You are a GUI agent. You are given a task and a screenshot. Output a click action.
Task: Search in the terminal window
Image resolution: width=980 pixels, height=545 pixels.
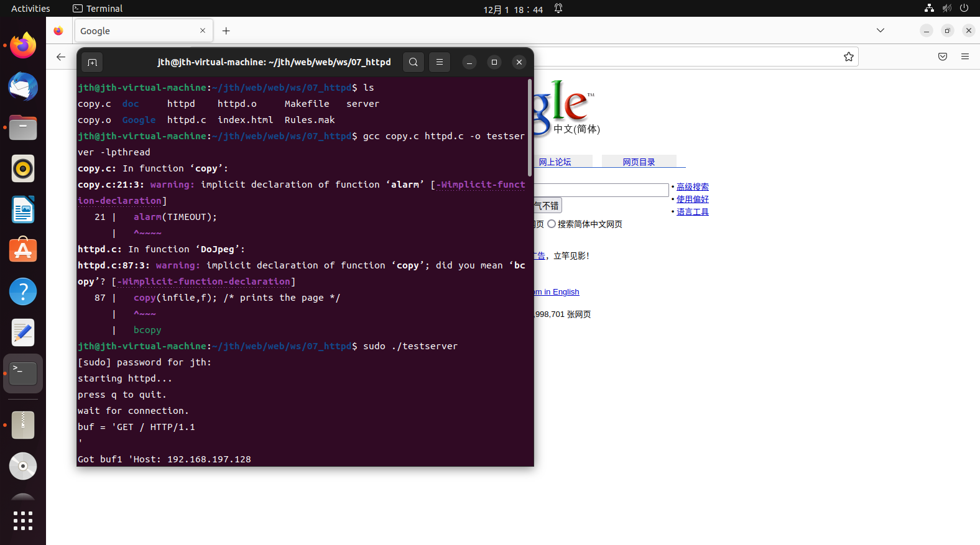coord(414,62)
